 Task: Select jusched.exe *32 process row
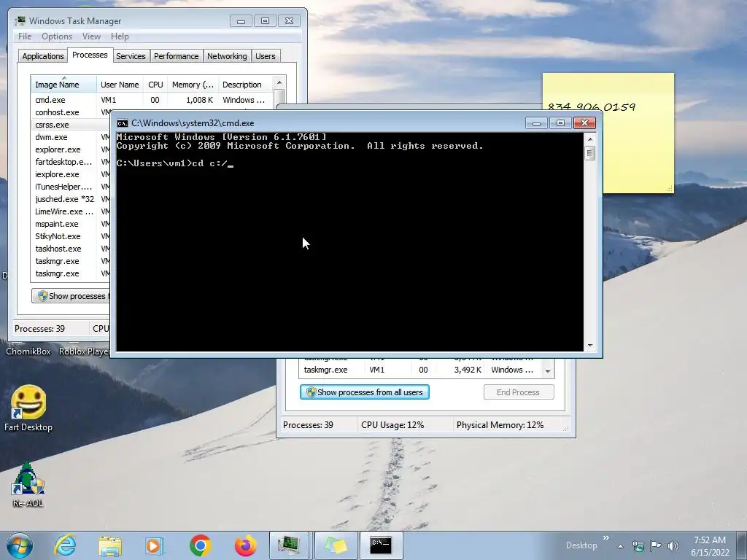(x=71, y=199)
